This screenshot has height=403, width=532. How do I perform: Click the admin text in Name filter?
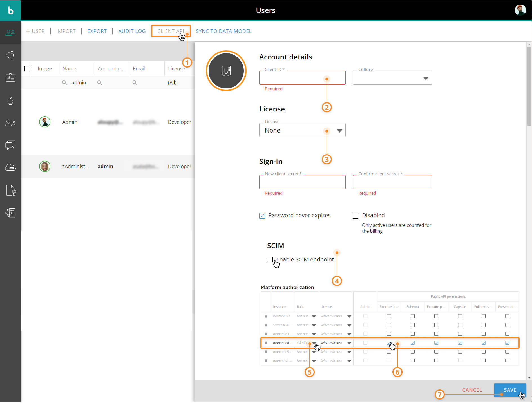coord(79,83)
